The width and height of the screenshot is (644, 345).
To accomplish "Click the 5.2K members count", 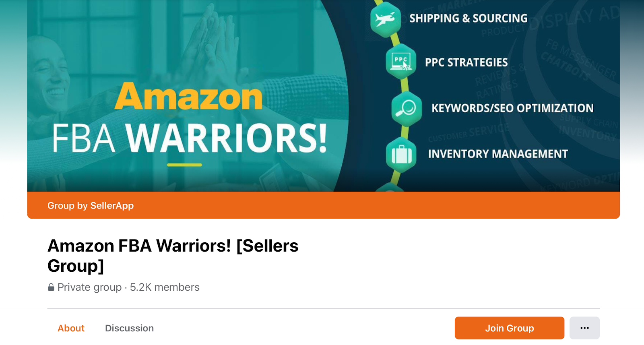I will pyautogui.click(x=165, y=287).
